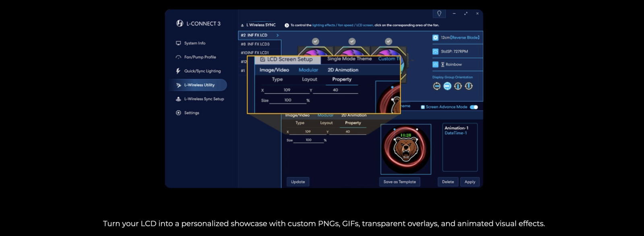This screenshot has width=644, height=236.
Task: Select the rightmost Display Group Orientation icon
Action: (x=469, y=86)
